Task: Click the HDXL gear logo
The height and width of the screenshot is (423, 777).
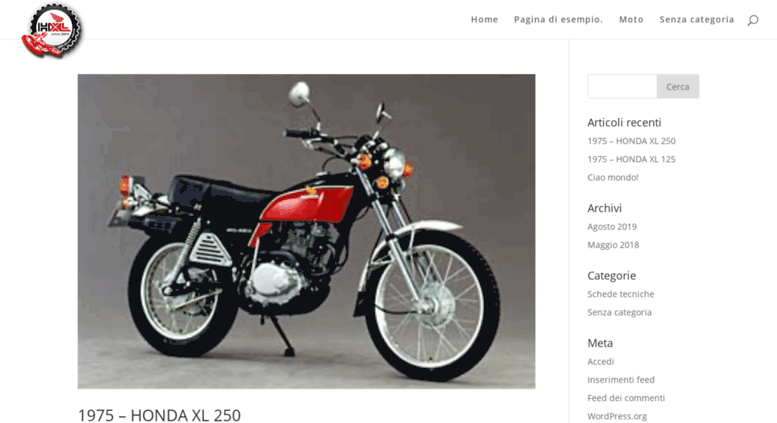Action: click(52, 30)
